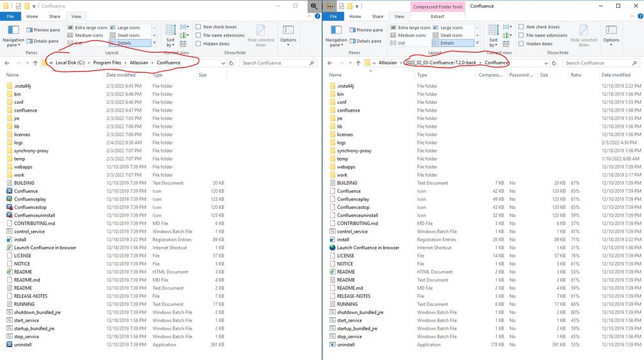Screen dimensions: 644x360
Task: Sort by Name column in right window
Action: click(335, 75)
